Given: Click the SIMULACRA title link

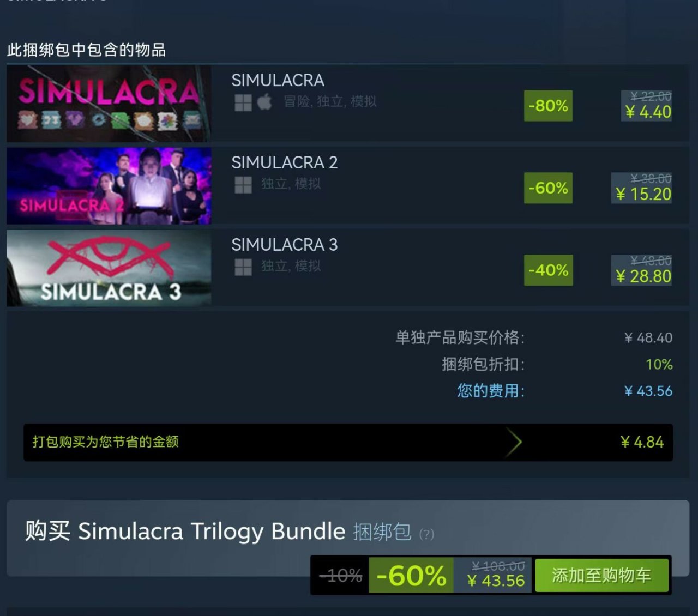Looking at the screenshot, I should point(278,80).
